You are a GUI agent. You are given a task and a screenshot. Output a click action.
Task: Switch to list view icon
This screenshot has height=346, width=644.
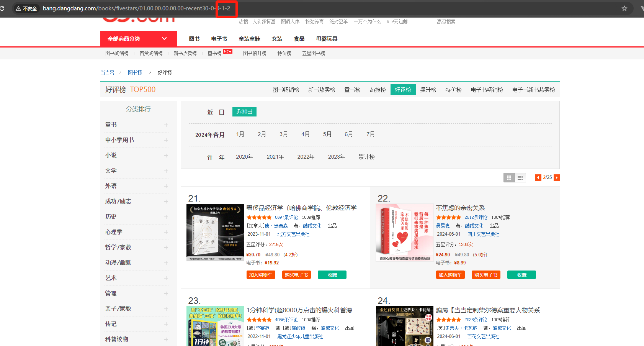[520, 177]
